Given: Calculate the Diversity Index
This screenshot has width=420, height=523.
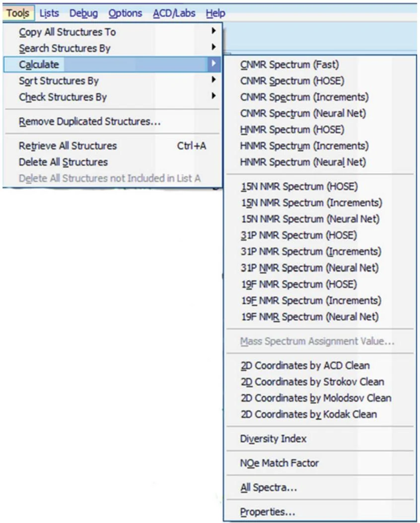Looking at the screenshot, I should coord(320,439).
